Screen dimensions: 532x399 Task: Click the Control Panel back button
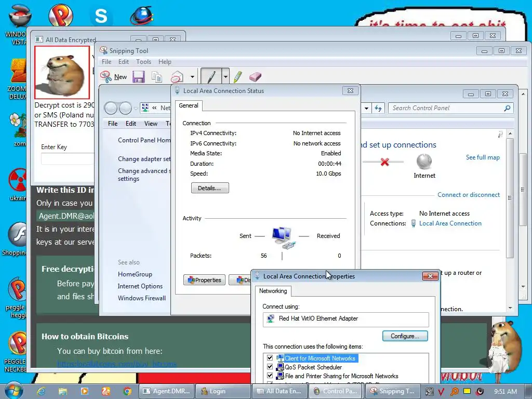111,108
